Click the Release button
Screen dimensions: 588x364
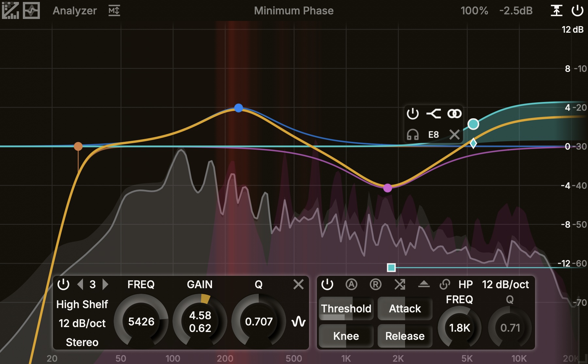[405, 336]
